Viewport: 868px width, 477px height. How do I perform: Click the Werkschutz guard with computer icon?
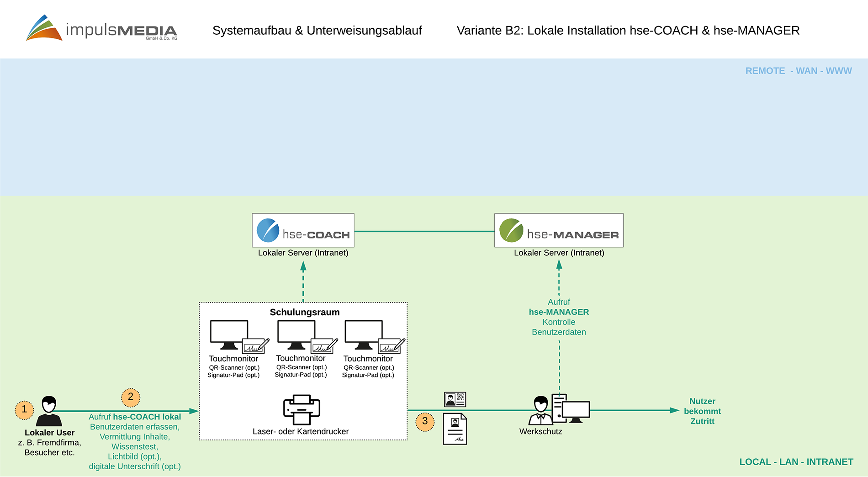[559, 409]
